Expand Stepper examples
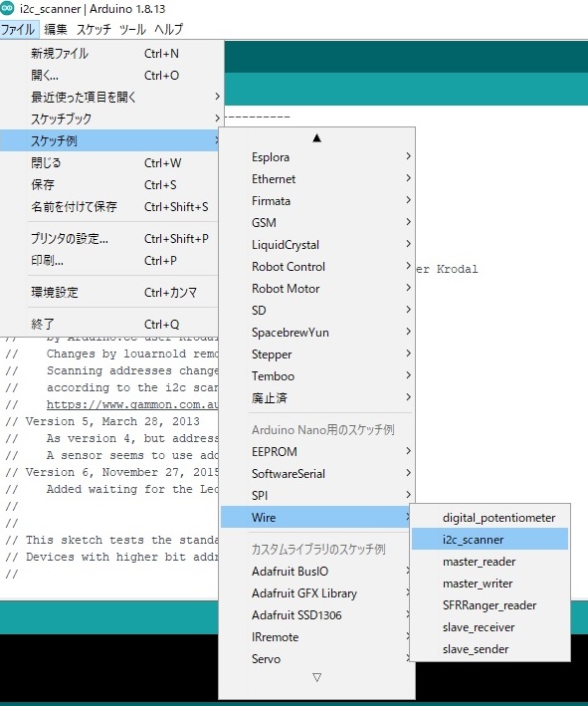This screenshot has height=706, width=588. click(x=316, y=354)
